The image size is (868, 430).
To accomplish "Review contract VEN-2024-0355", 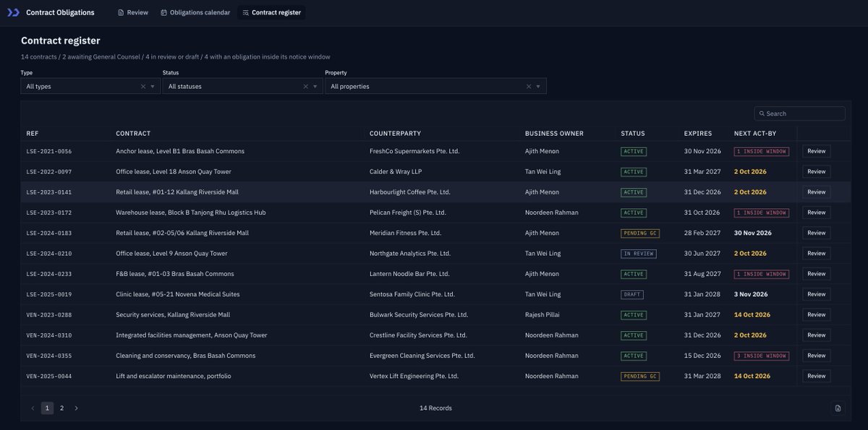I will point(816,356).
